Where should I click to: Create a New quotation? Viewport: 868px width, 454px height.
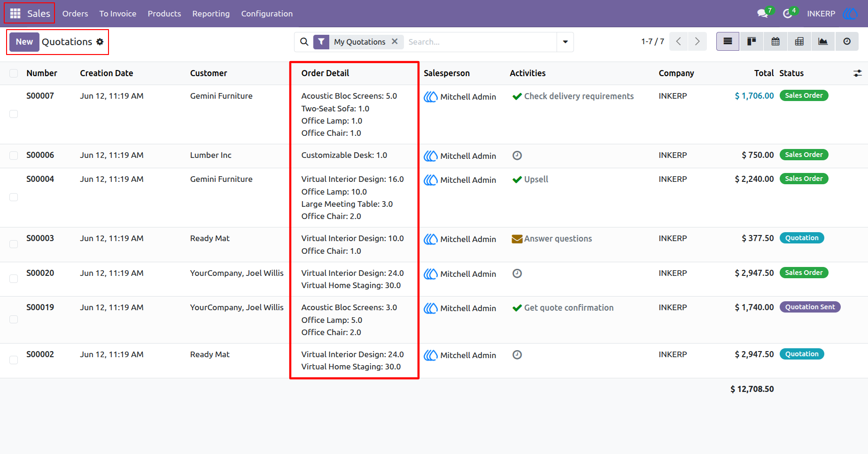tap(24, 42)
